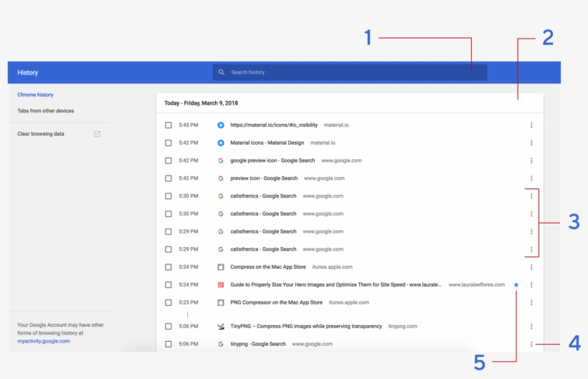The width and height of the screenshot is (588, 379).
Task: Click the material.io domain beside Material icons
Action: point(323,143)
